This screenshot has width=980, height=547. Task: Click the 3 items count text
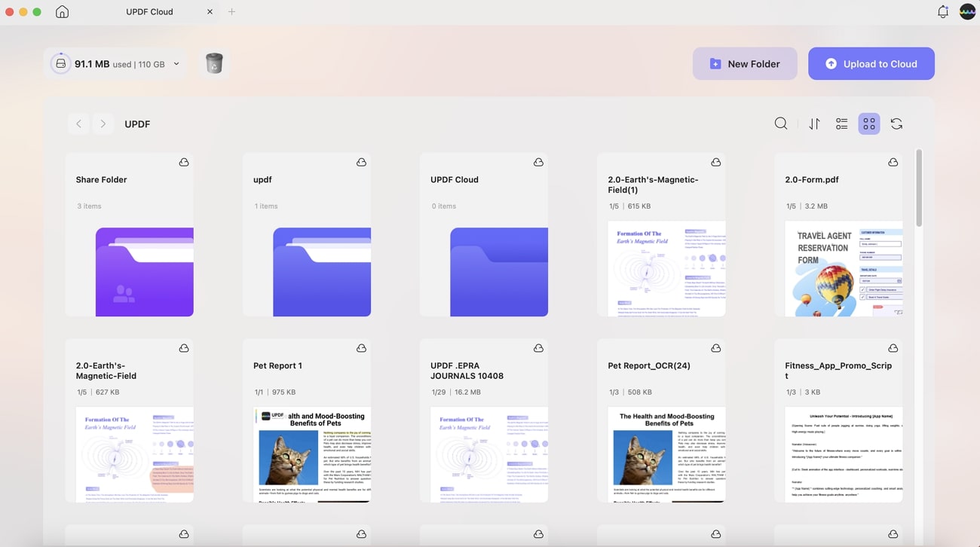tap(89, 206)
